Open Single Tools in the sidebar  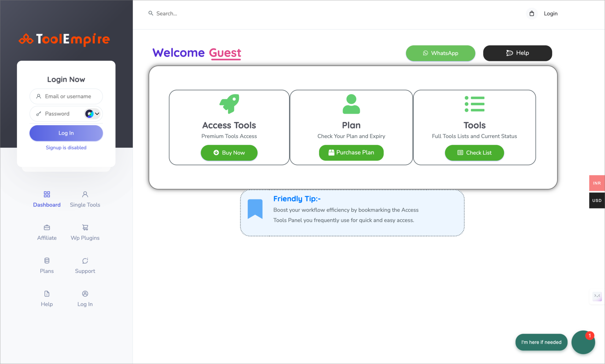[85, 199]
